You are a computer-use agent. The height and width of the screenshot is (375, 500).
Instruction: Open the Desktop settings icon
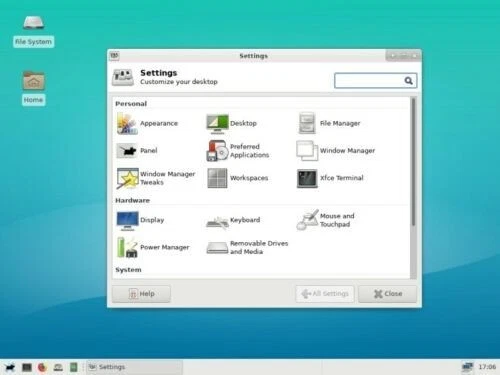217,123
